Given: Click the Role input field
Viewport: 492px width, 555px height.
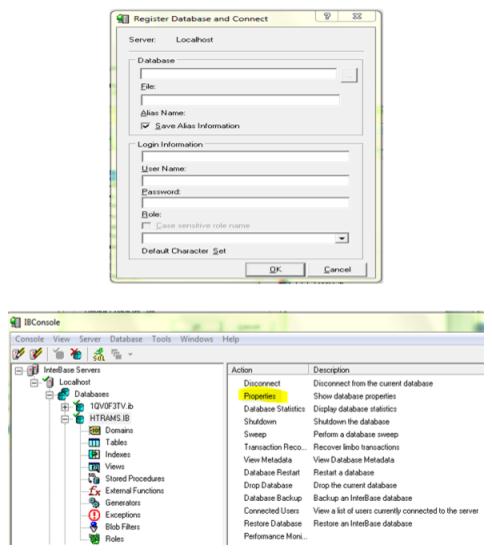Looking at the screenshot, I should click(x=245, y=203).
